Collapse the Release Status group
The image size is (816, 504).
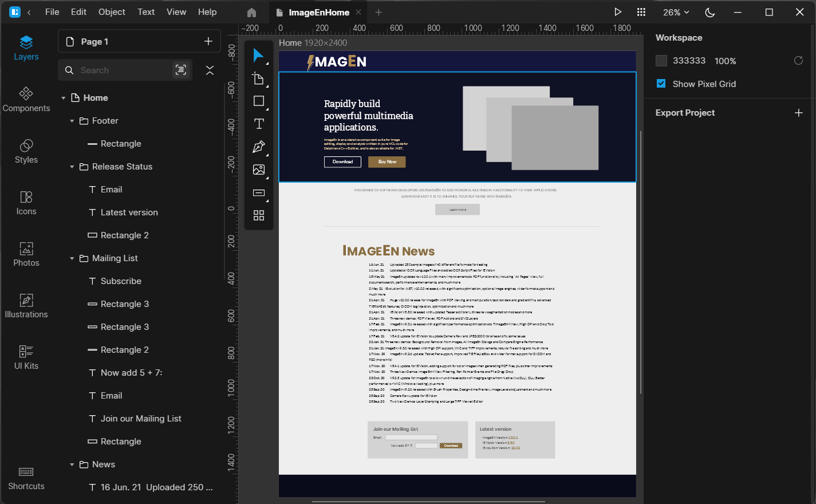[x=72, y=167]
